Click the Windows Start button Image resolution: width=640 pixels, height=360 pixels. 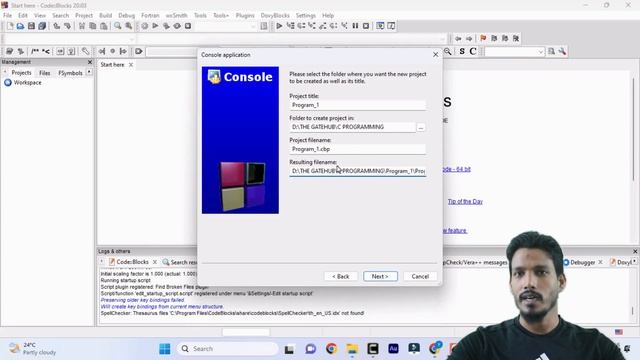[x=165, y=349]
